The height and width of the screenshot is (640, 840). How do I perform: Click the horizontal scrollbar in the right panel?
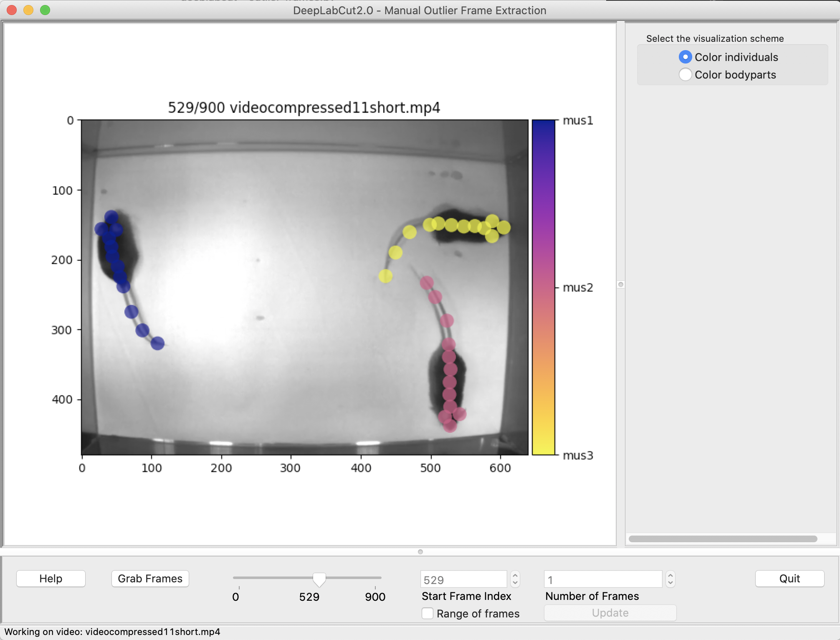[723, 539]
